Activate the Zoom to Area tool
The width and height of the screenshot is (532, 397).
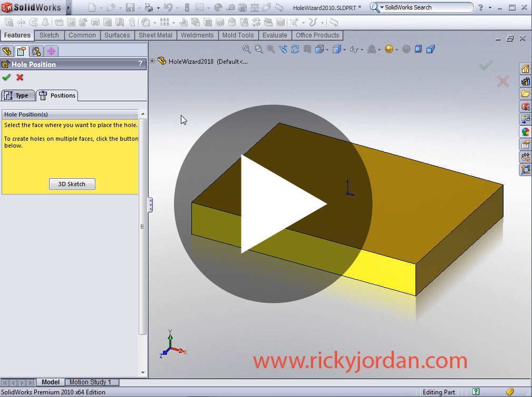[257, 49]
